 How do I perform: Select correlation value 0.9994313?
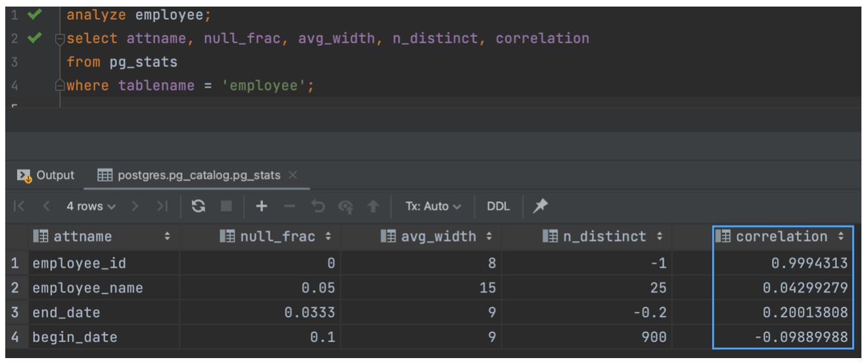pos(809,263)
